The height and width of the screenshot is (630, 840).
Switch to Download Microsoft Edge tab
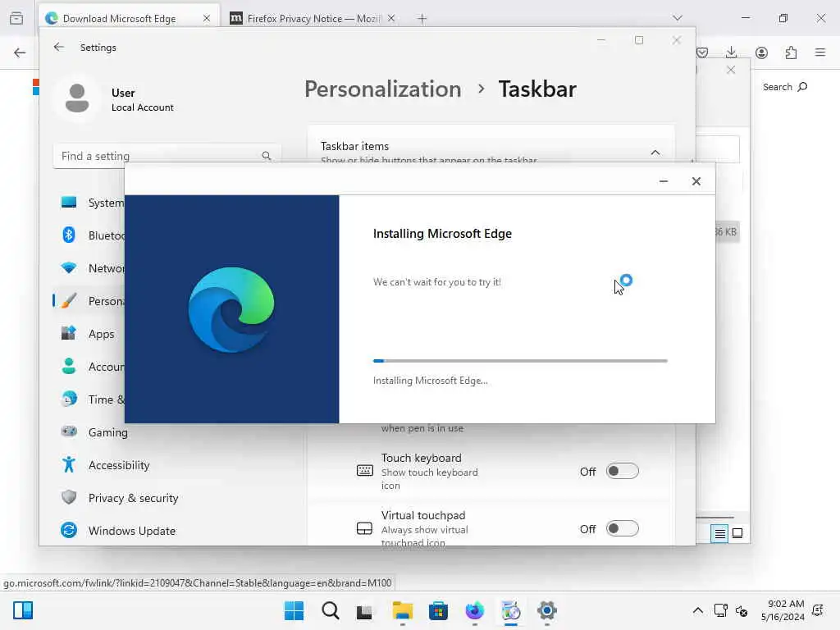pyautogui.click(x=129, y=18)
